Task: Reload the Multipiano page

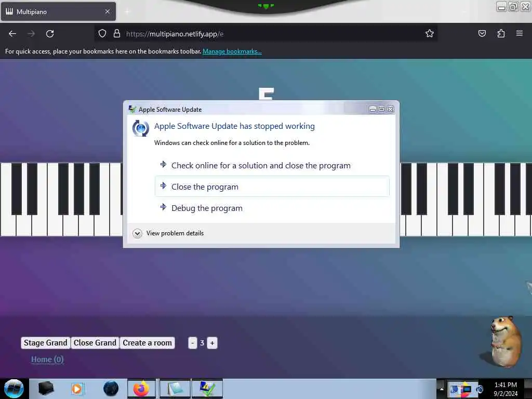Action: pyautogui.click(x=50, y=34)
